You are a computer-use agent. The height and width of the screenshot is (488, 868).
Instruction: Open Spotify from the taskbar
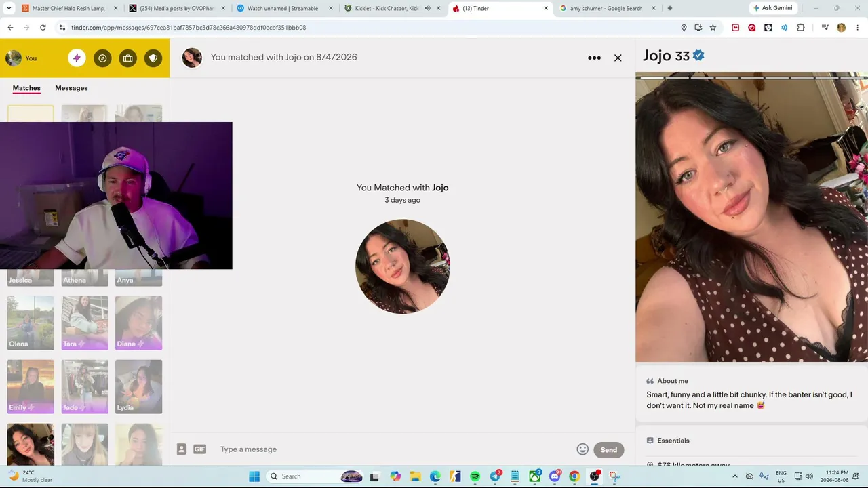pyautogui.click(x=475, y=476)
